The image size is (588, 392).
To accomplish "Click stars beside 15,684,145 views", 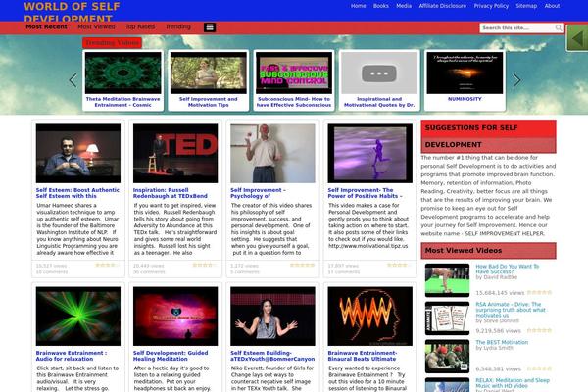I will [539, 293].
